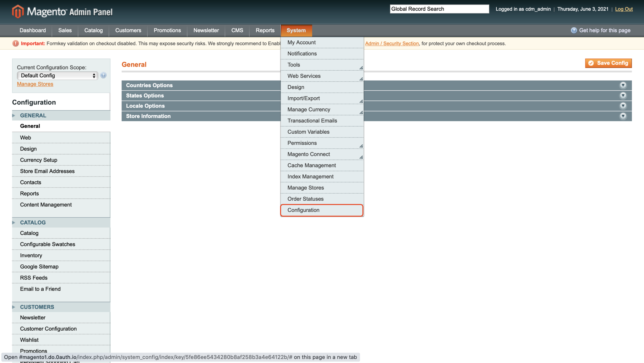Click the Manage Stores link under scope

tap(35, 84)
